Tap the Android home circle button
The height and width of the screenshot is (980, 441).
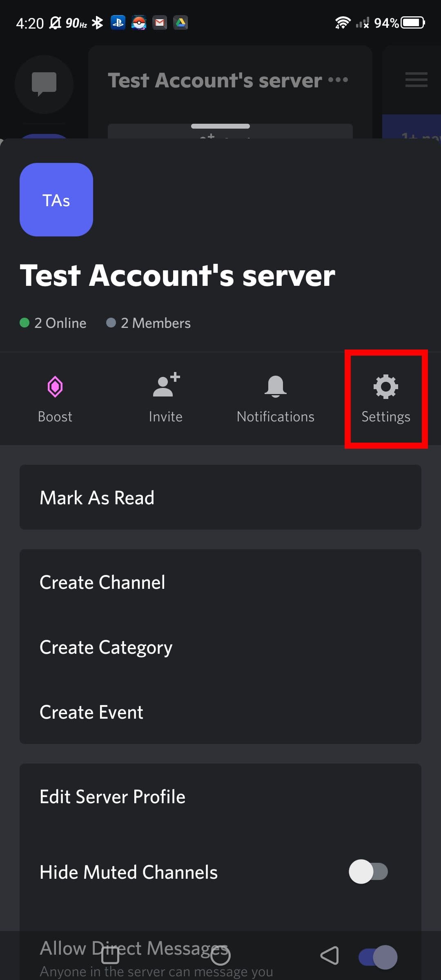tap(220, 955)
